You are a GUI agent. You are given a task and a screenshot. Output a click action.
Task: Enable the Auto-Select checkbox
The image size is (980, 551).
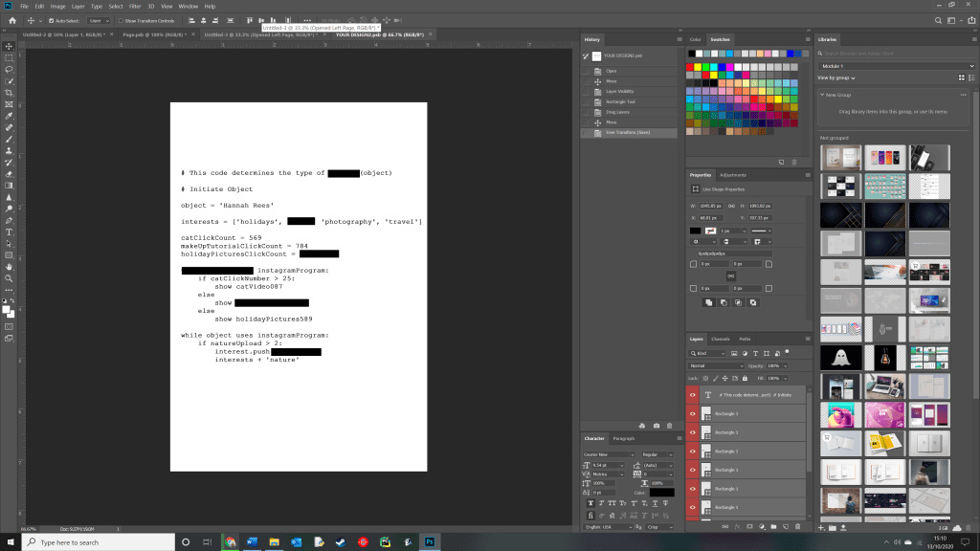[x=53, y=20]
